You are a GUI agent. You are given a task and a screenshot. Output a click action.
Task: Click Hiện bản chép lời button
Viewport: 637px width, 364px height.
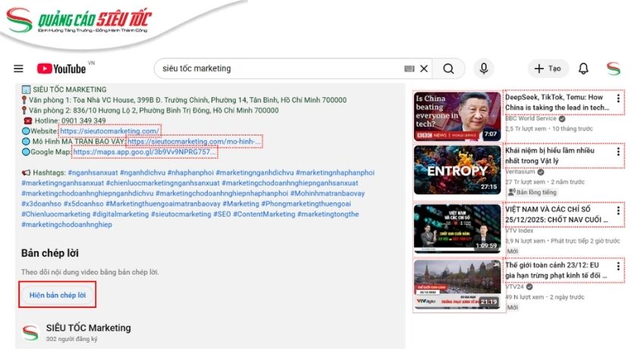click(x=58, y=295)
